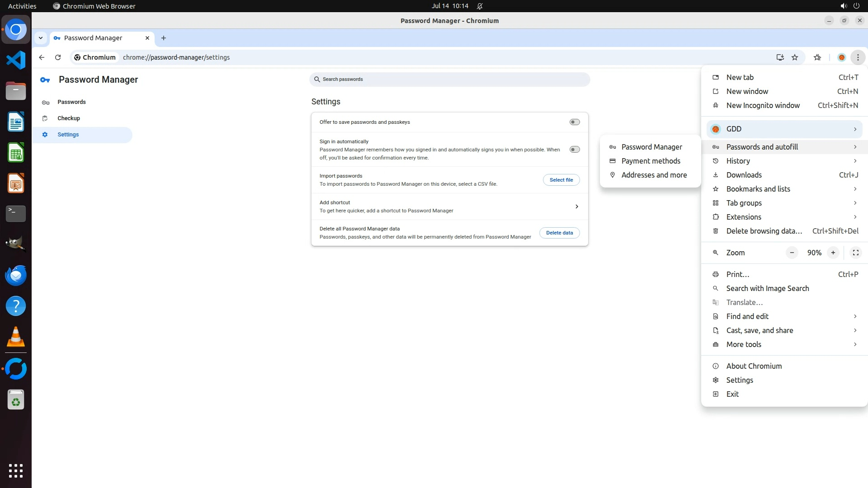This screenshot has height=488, width=868.
Task: Click the Select file button
Action: [x=561, y=180]
